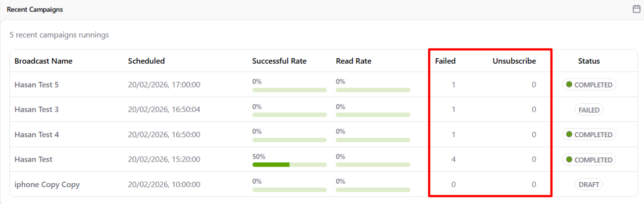Click the COMPLETED status badge for Hasan Test 5
Viewport: 644px width, 204px height.
[x=589, y=84]
